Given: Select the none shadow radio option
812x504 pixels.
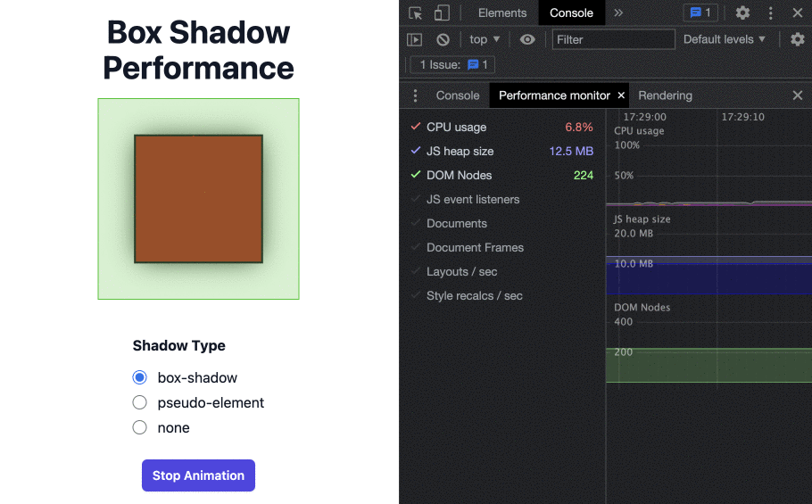Looking at the screenshot, I should click(140, 427).
